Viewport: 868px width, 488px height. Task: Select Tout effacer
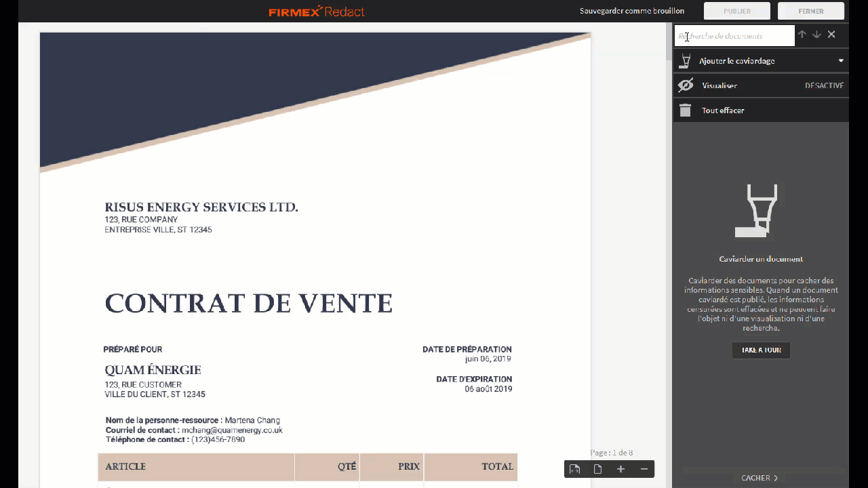pos(723,110)
